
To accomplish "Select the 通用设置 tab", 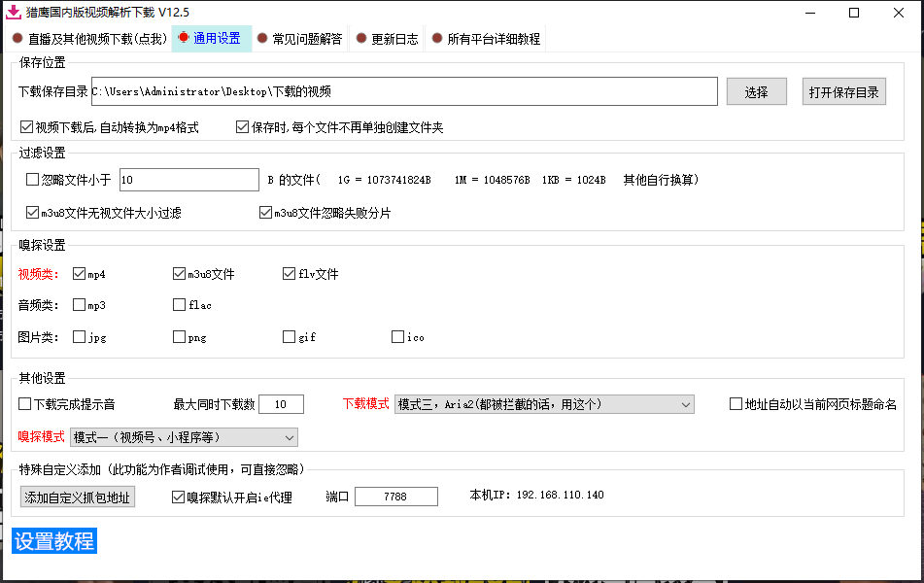I will (211, 39).
